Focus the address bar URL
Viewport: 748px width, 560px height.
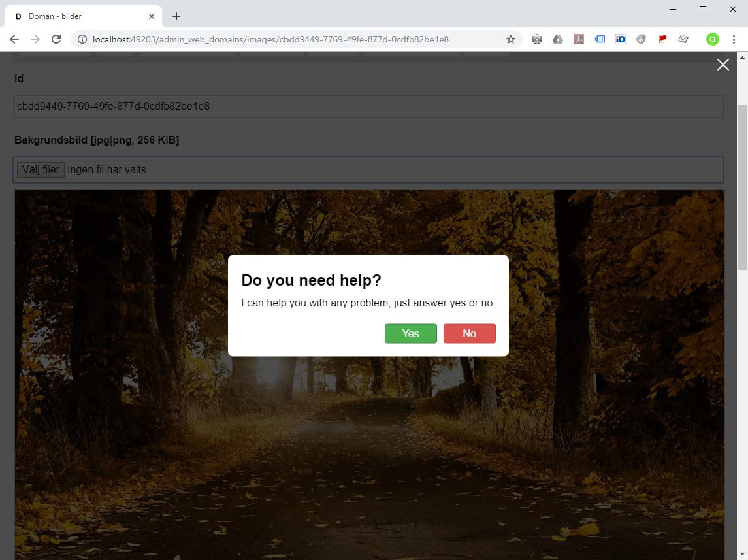click(x=270, y=39)
